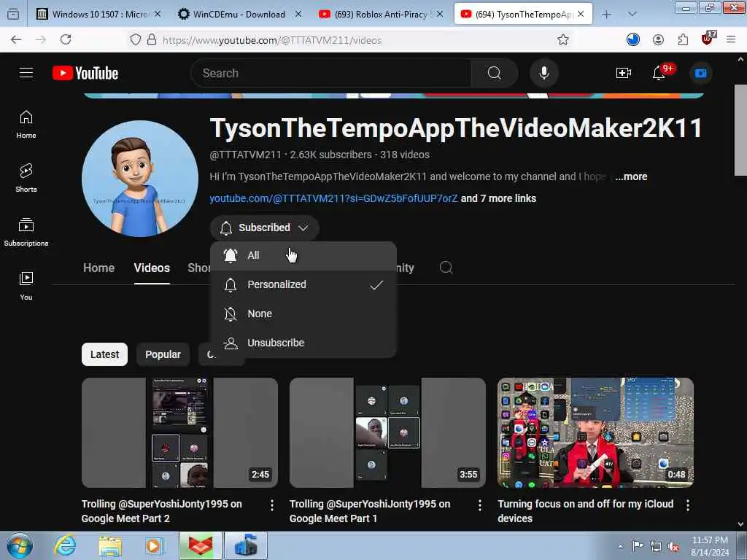Bookmark this page with the star icon

point(563,40)
